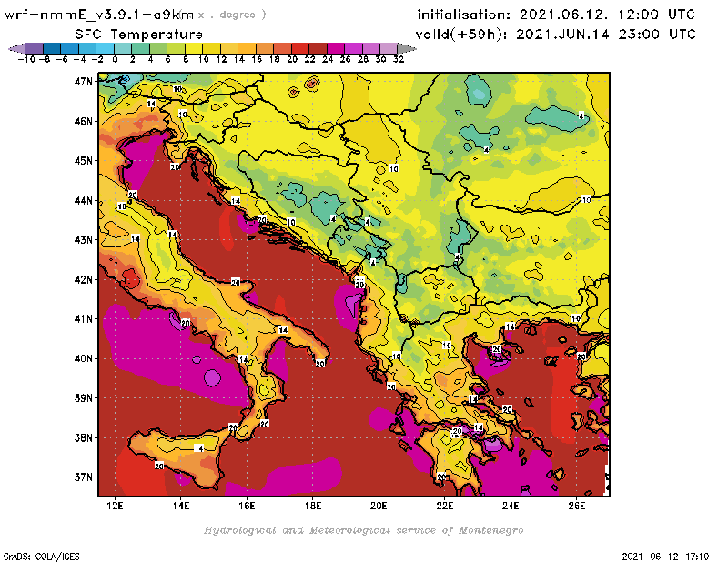The width and height of the screenshot is (728, 562).
Task: Click the '43N' latitude label
Action: pyautogui.click(x=84, y=240)
